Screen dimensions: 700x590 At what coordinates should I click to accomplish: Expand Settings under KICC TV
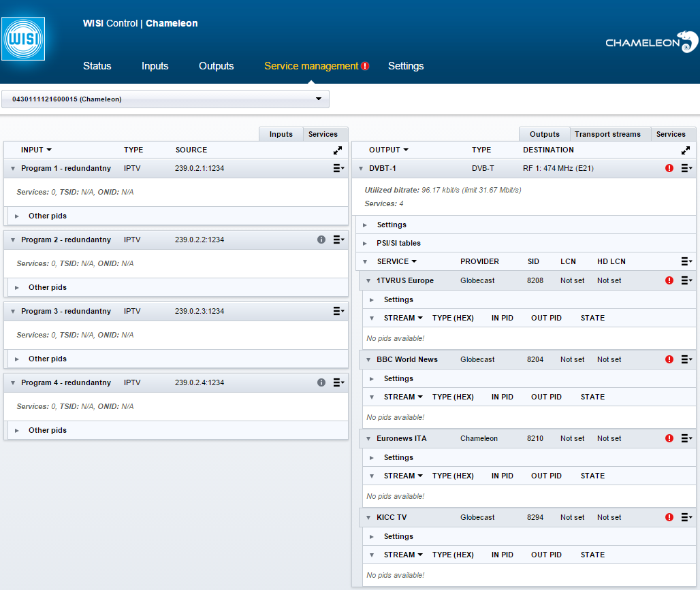(x=371, y=537)
